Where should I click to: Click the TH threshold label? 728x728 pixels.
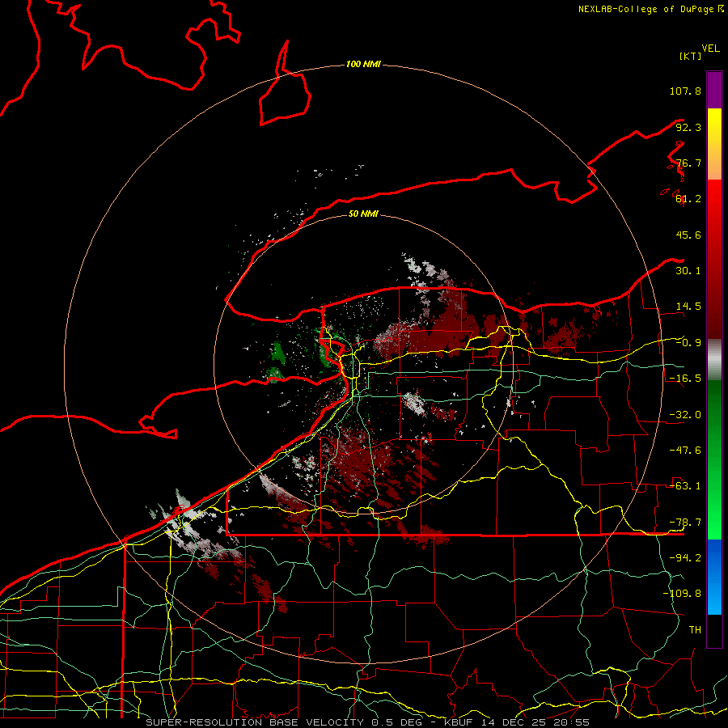tap(695, 629)
